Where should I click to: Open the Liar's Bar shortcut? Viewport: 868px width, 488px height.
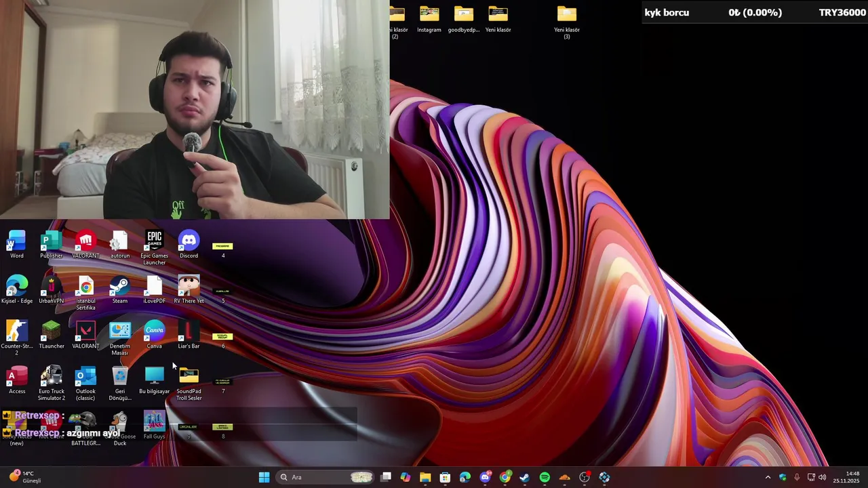(x=189, y=335)
